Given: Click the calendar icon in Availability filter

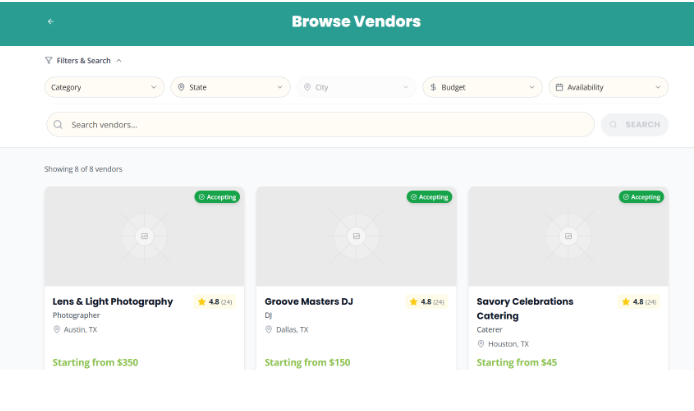Looking at the screenshot, I should 559,87.
